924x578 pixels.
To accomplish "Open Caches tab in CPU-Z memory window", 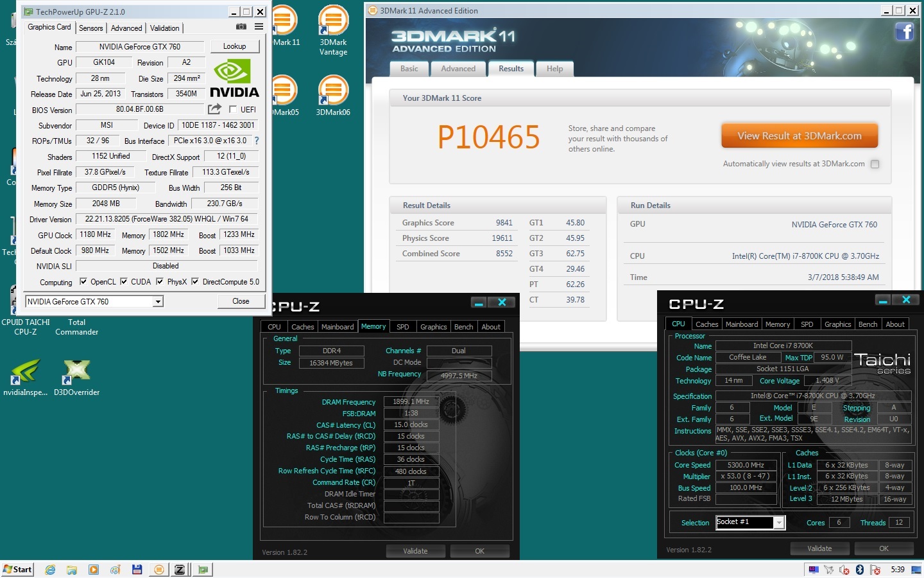I will click(302, 327).
